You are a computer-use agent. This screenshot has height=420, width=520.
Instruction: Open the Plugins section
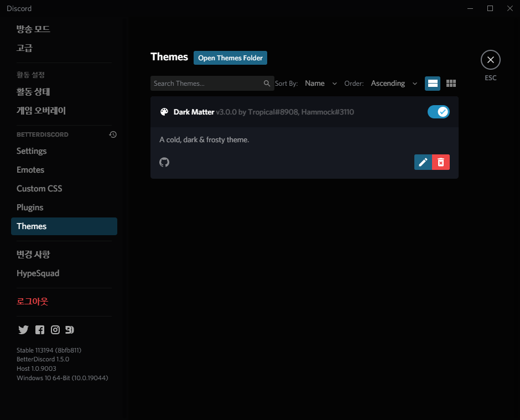point(64,208)
